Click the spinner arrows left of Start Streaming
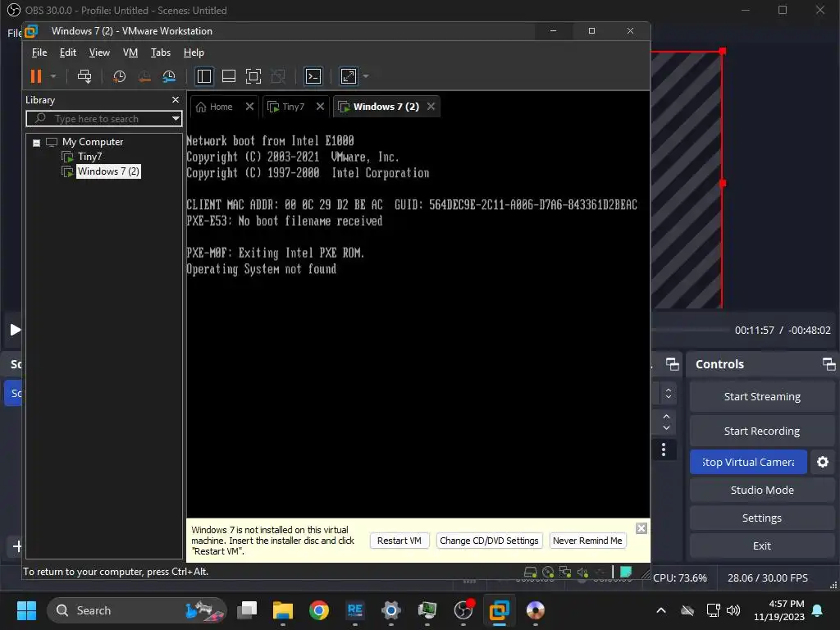The width and height of the screenshot is (840, 630). [668, 394]
